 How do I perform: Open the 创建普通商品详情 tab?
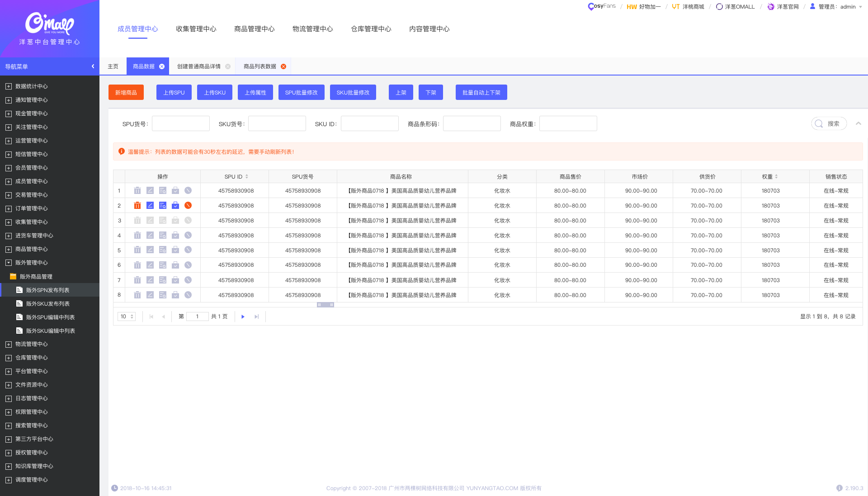[x=199, y=66]
